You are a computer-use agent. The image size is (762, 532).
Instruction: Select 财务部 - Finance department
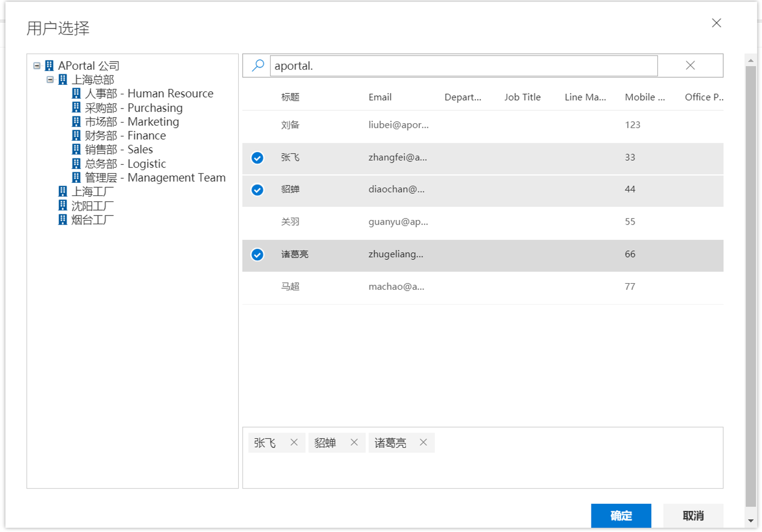coord(125,135)
